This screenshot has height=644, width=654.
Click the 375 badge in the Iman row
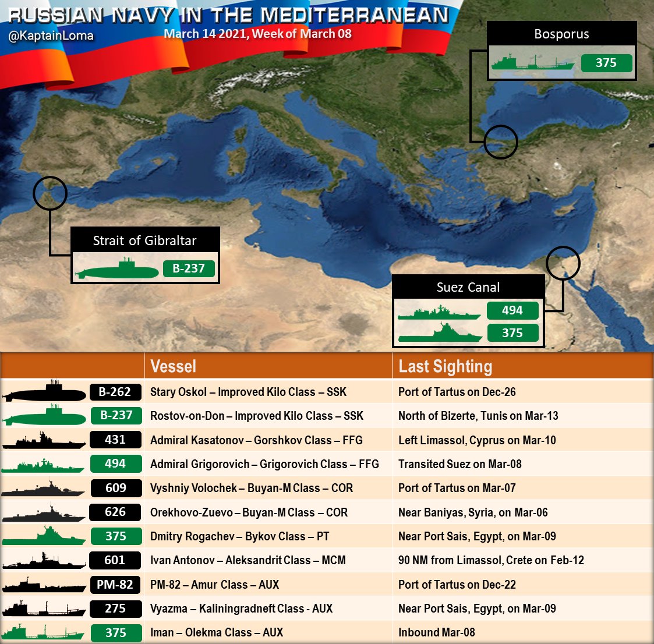click(116, 632)
